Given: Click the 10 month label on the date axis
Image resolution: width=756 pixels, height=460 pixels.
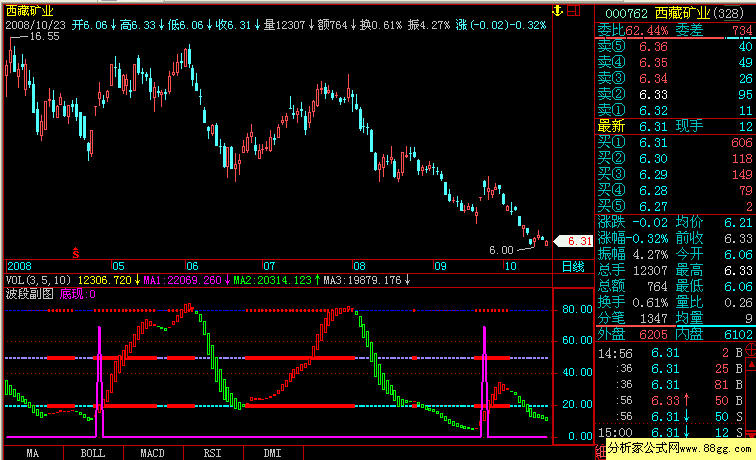Looking at the screenshot, I should (x=510, y=266).
